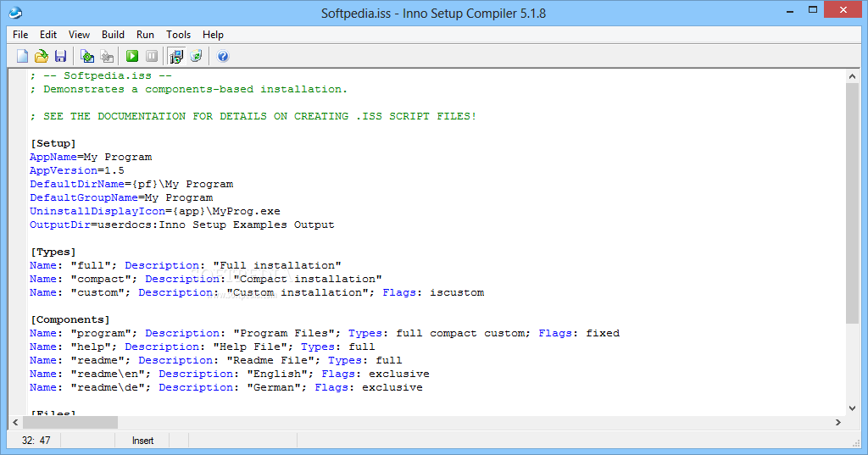
Task: Compile the script
Action: 87,56
